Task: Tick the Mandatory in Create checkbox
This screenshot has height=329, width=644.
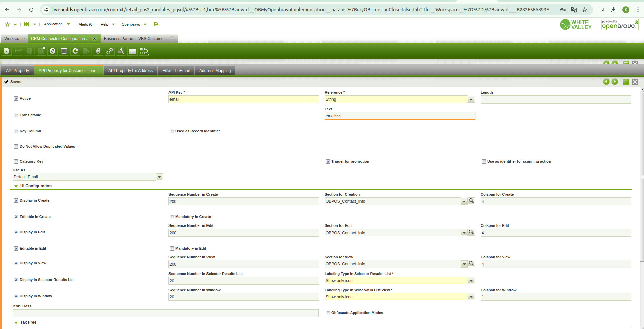Action: (172, 217)
